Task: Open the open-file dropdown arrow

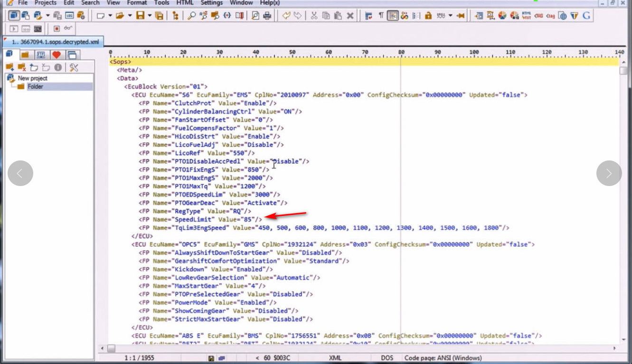Action: tap(130, 16)
